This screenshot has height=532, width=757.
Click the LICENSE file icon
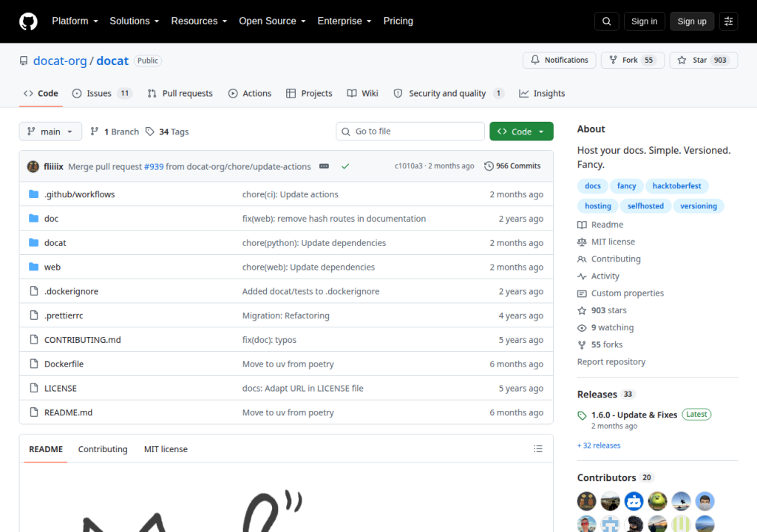pyautogui.click(x=34, y=388)
